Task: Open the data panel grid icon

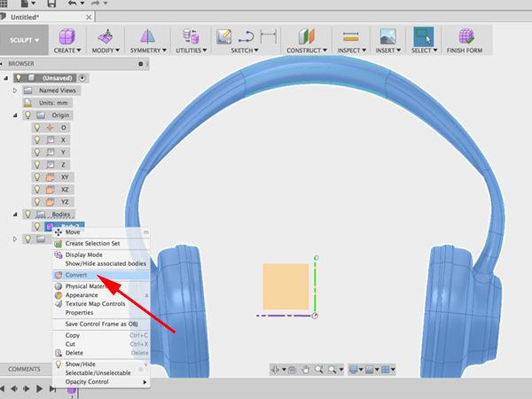Action: 4,3
